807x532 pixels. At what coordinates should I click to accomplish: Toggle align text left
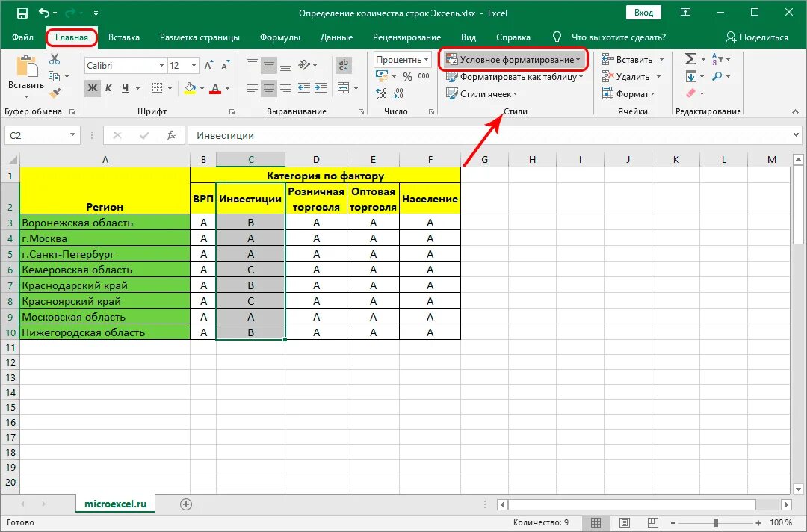[x=252, y=88]
